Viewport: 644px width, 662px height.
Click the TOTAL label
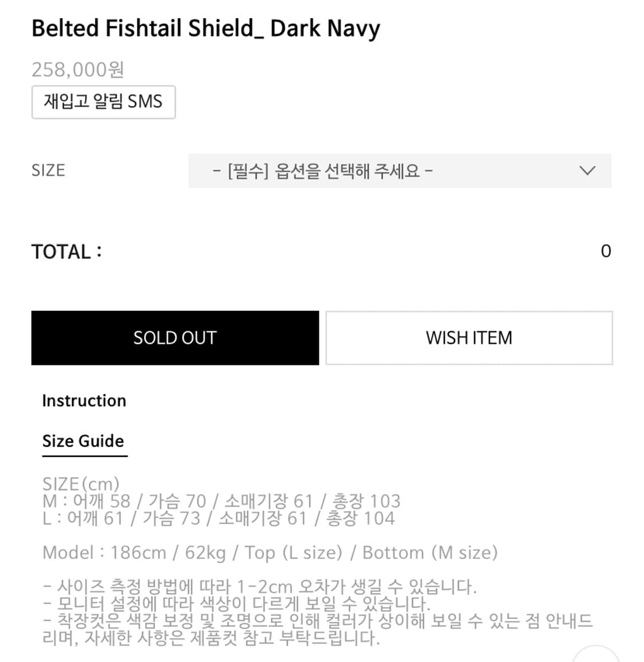coord(66,252)
